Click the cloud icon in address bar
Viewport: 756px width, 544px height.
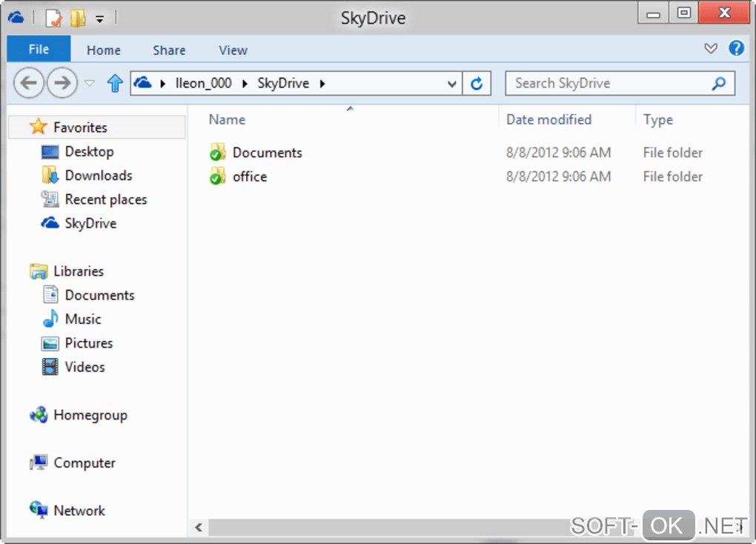tap(143, 83)
